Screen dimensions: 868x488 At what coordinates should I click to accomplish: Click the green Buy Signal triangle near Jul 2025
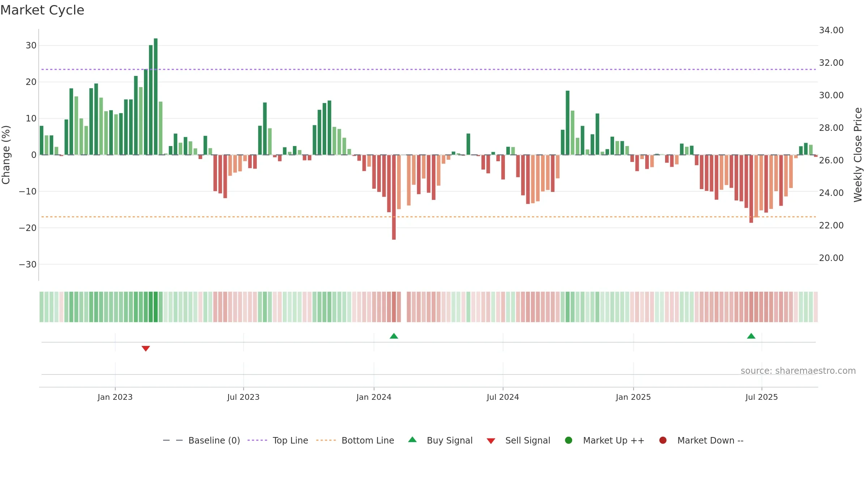751,336
